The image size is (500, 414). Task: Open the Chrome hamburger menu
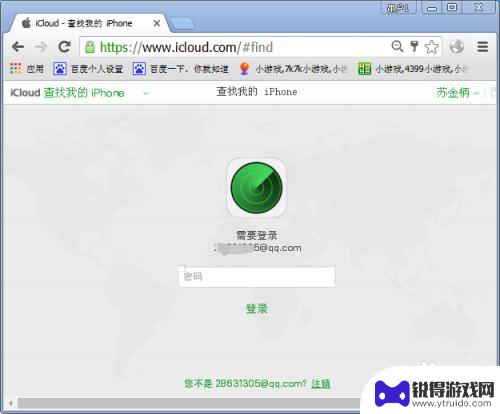point(482,47)
